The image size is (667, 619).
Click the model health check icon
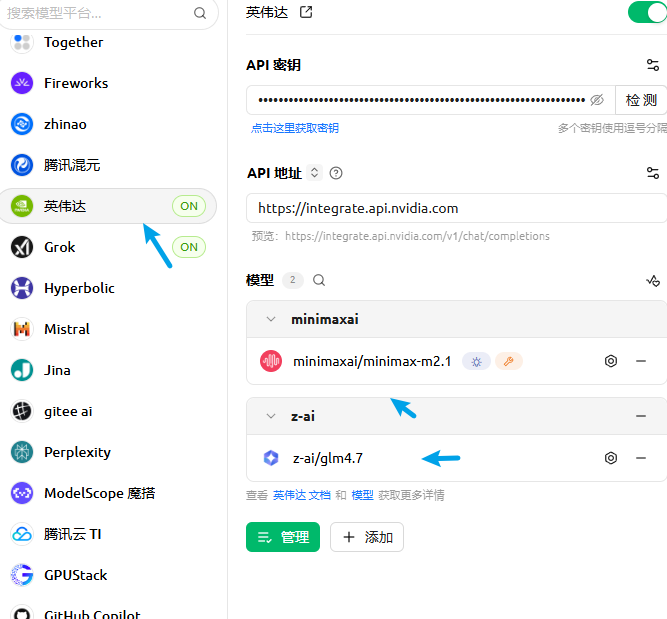(x=653, y=281)
